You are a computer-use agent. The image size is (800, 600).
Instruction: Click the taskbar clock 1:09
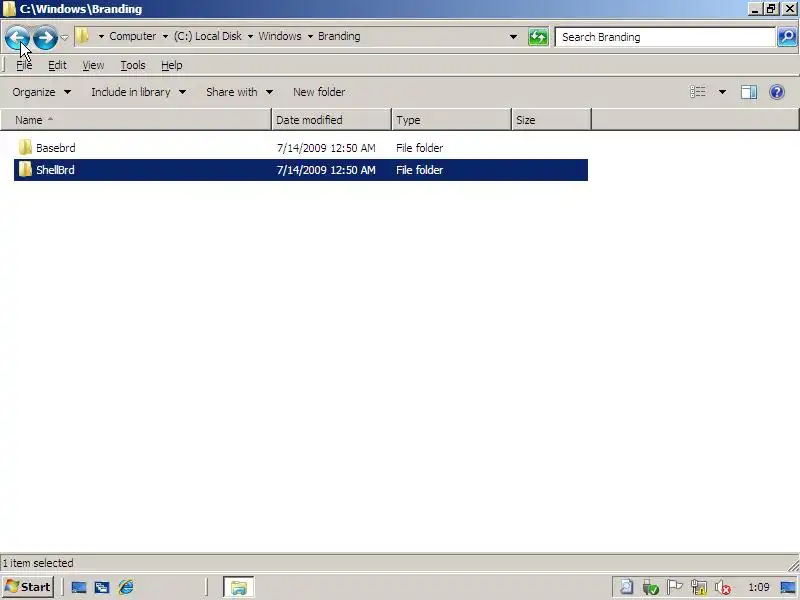[x=759, y=587]
